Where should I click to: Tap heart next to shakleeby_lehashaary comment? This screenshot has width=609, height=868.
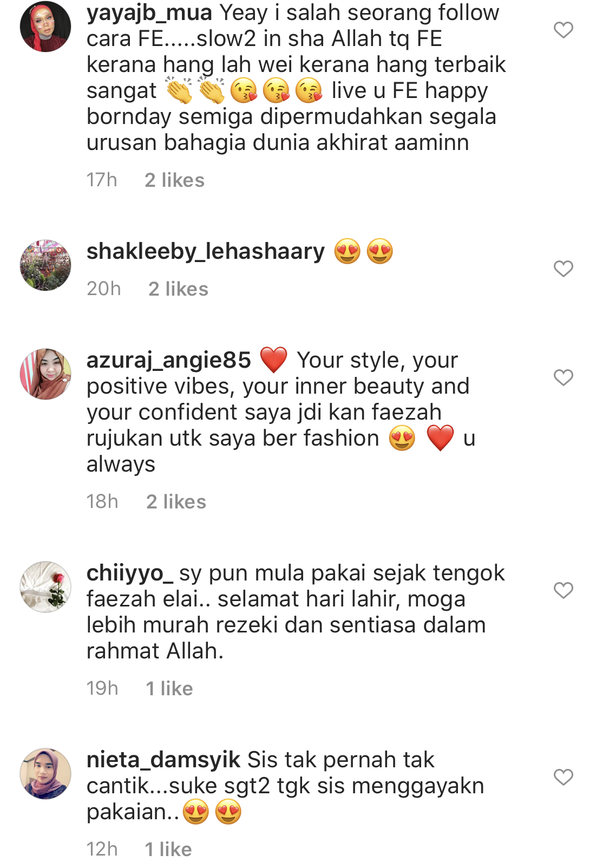[563, 269]
